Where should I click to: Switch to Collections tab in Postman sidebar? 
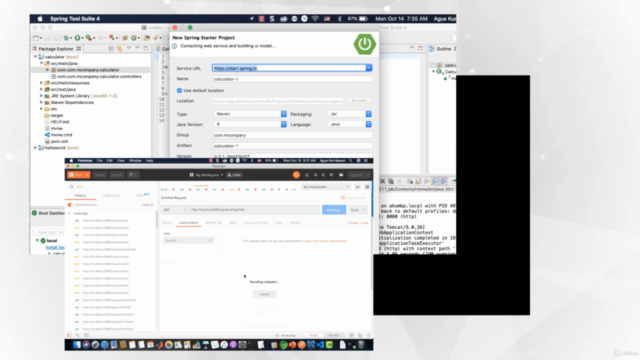click(x=111, y=196)
